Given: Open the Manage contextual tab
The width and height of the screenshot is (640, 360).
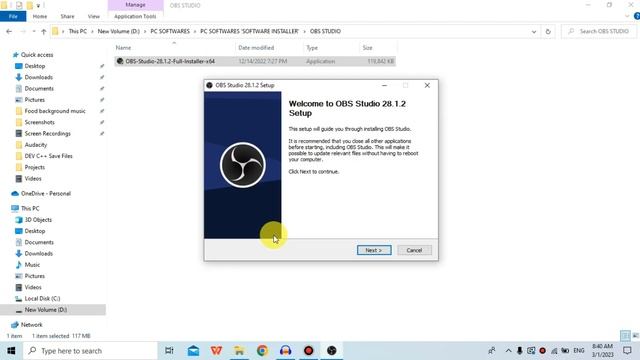Looking at the screenshot, I should [136, 5].
